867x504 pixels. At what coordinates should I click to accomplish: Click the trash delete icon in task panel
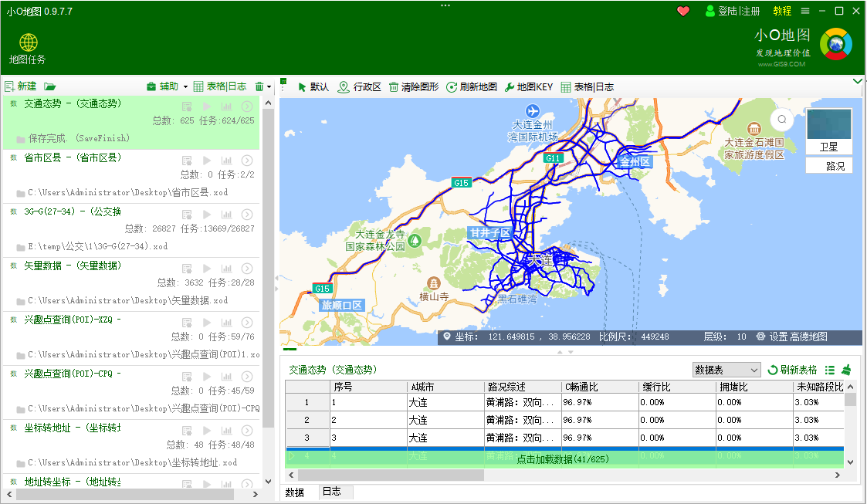259,86
